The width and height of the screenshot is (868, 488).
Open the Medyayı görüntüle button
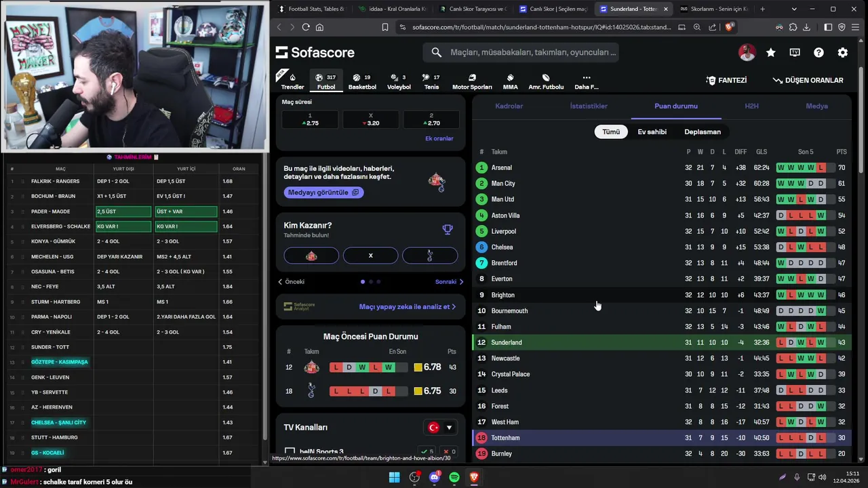coord(323,192)
